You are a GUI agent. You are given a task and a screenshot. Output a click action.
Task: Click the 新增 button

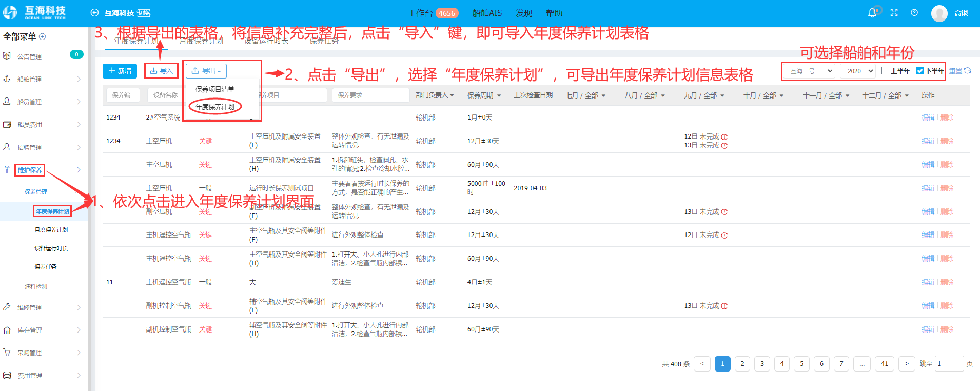tap(120, 71)
